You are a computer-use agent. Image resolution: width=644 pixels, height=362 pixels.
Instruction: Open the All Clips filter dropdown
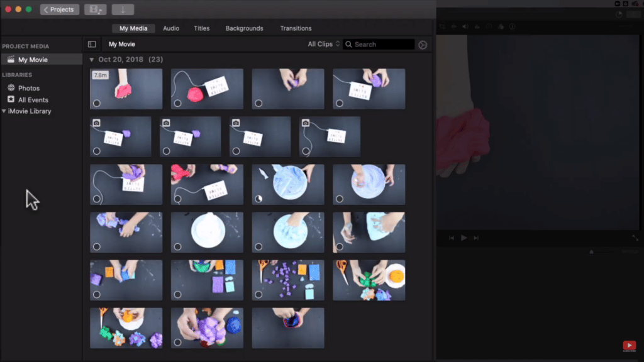pos(323,45)
